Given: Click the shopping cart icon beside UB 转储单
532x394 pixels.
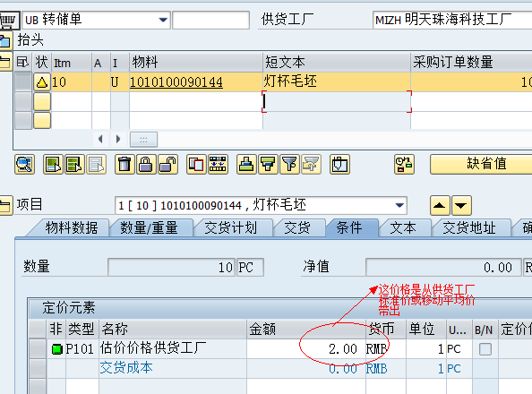Looking at the screenshot, I should click(x=9, y=20).
